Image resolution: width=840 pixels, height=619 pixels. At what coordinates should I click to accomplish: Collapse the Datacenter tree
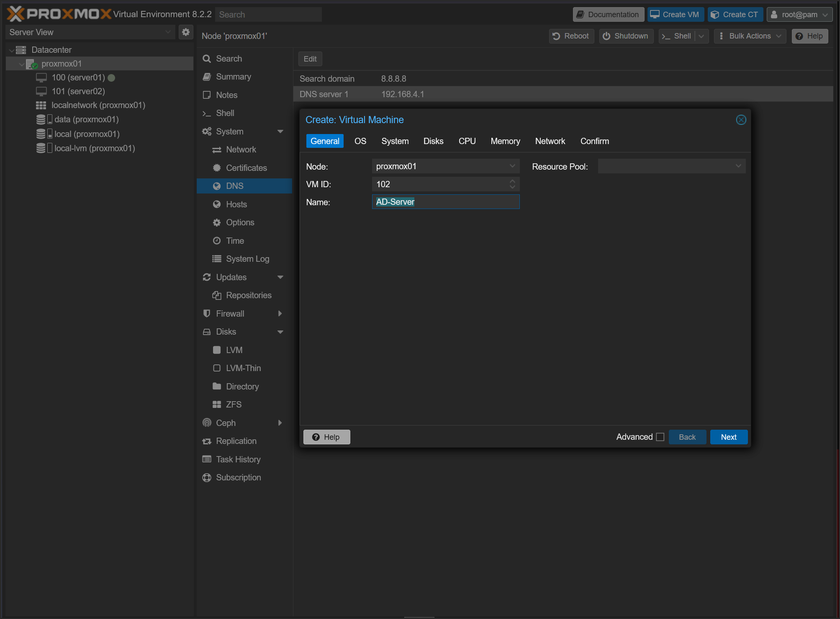pyautogui.click(x=11, y=50)
